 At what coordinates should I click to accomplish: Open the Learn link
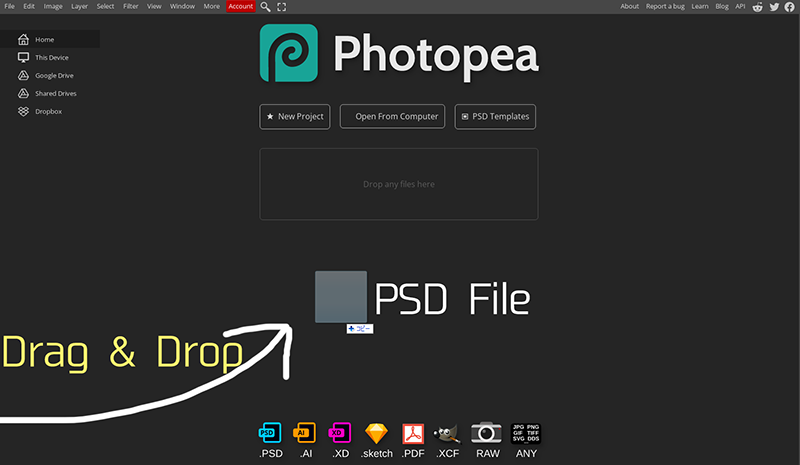699,6
